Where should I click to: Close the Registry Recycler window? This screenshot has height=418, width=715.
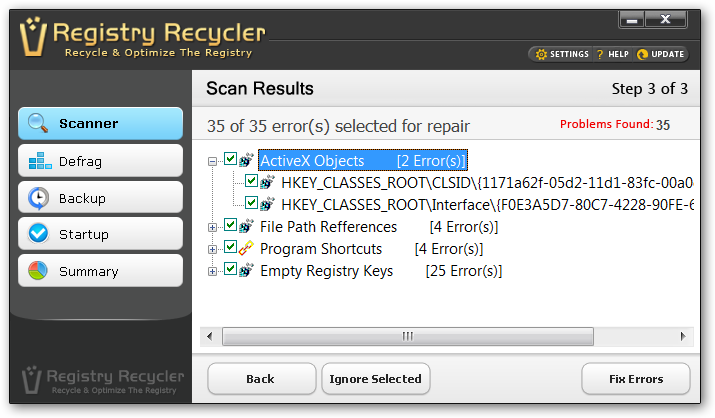tap(666, 20)
